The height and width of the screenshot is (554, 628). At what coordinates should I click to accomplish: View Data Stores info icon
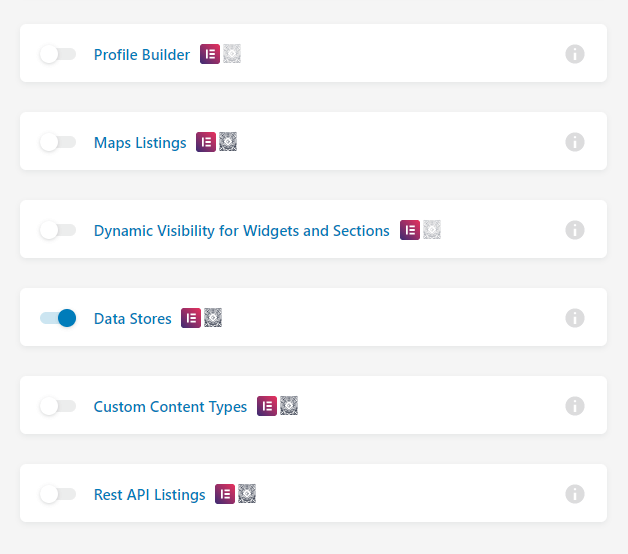point(575,318)
